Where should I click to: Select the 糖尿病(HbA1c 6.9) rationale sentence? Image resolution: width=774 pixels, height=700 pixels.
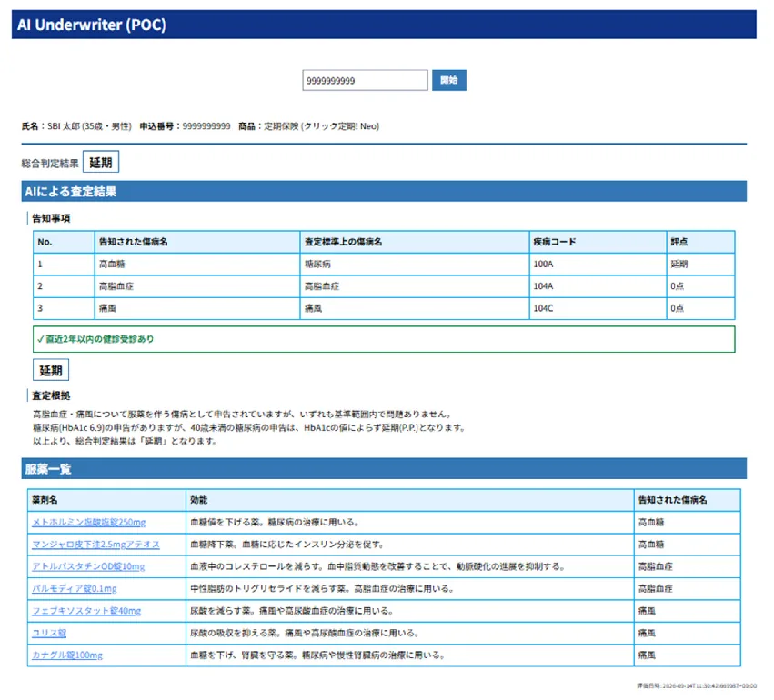point(249,427)
